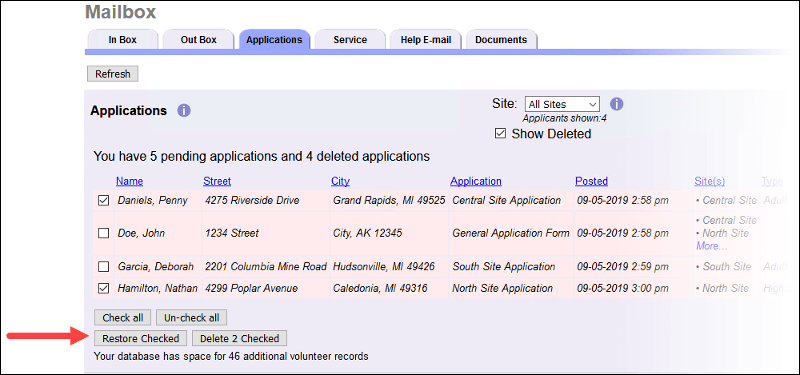The height and width of the screenshot is (375, 800).
Task: Check Garcia, Deborah row checkbox
Action: [x=104, y=267]
